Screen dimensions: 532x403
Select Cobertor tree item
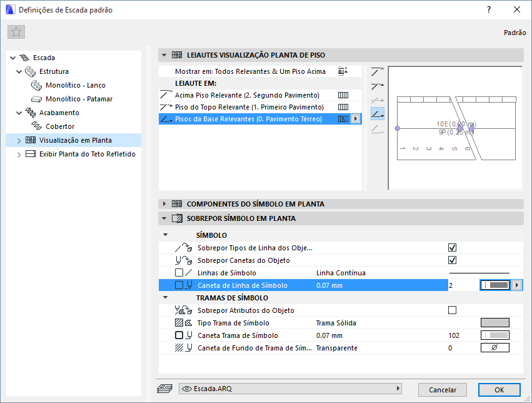click(x=60, y=126)
